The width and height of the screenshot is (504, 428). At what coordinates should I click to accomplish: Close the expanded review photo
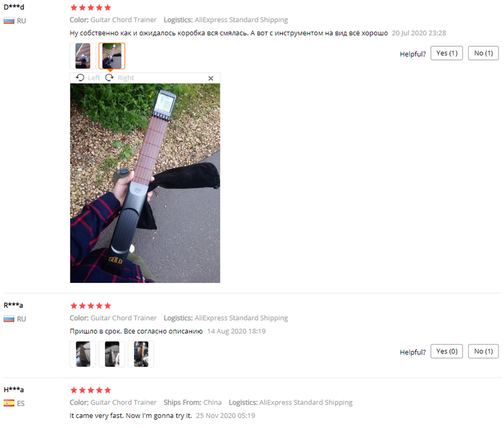(211, 78)
